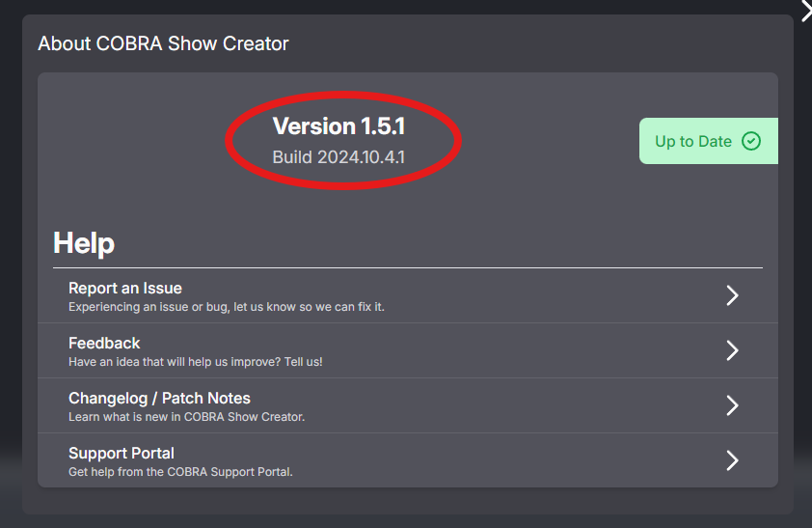Click 'Learn what is new in COBRA Show Creator' text

(x=186, y=417)
